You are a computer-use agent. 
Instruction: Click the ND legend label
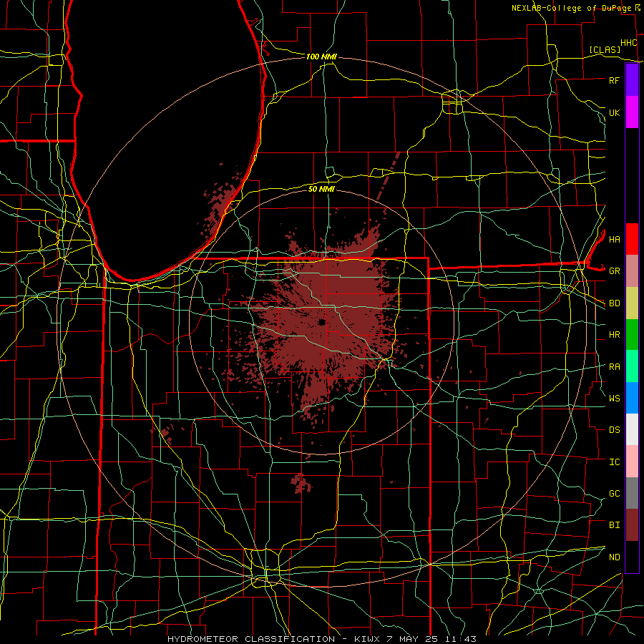tap(614, 557)
